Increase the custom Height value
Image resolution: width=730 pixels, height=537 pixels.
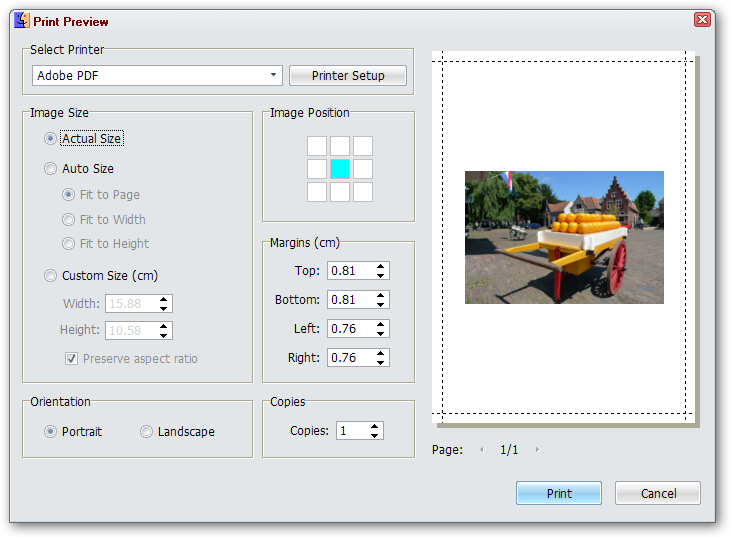tap(163, 326)
